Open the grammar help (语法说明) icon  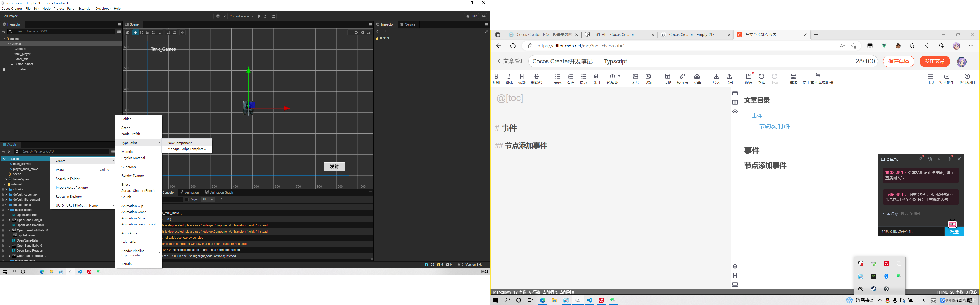[x=967, y=79]
